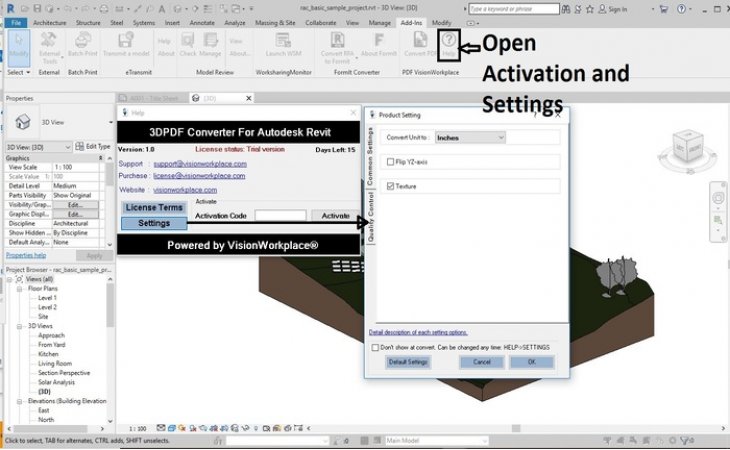
Task: Switch to Massing & Site tab
Action: [275, 23]
